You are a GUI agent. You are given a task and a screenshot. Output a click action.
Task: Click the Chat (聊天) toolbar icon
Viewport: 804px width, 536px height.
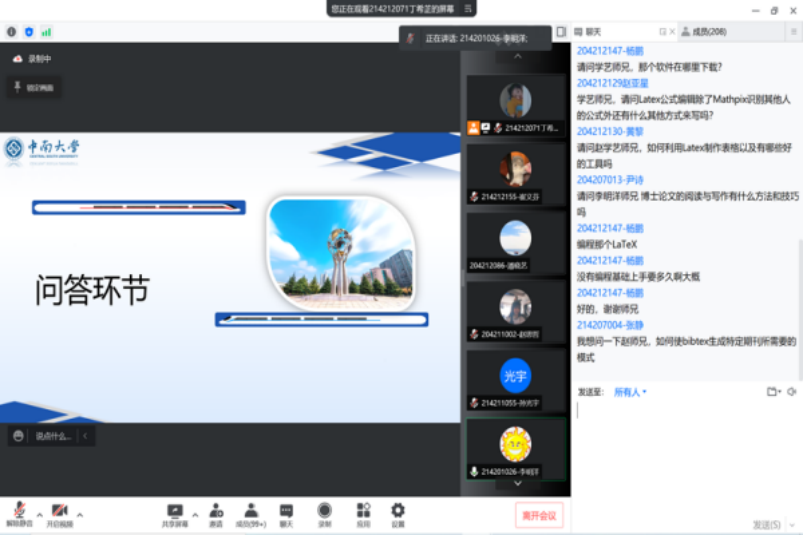(286, 514)
